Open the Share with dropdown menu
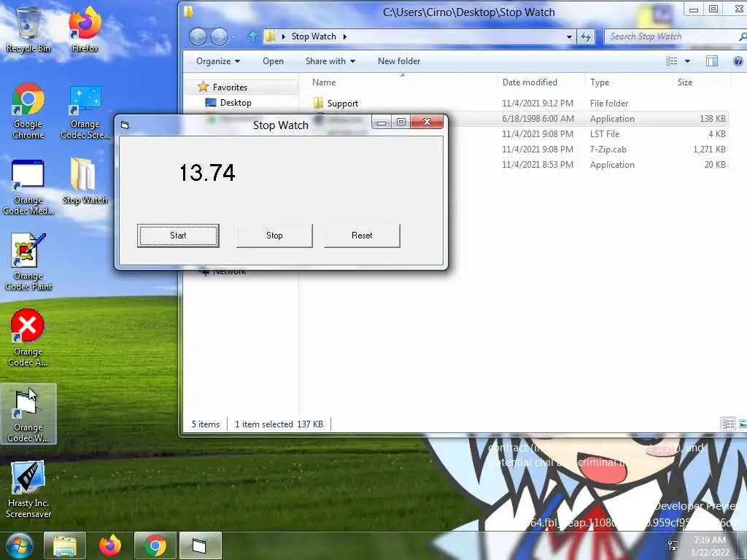Image resolution: width=747 pixels, height=560 pixels. pyautogui.click(x=330, y=61)
